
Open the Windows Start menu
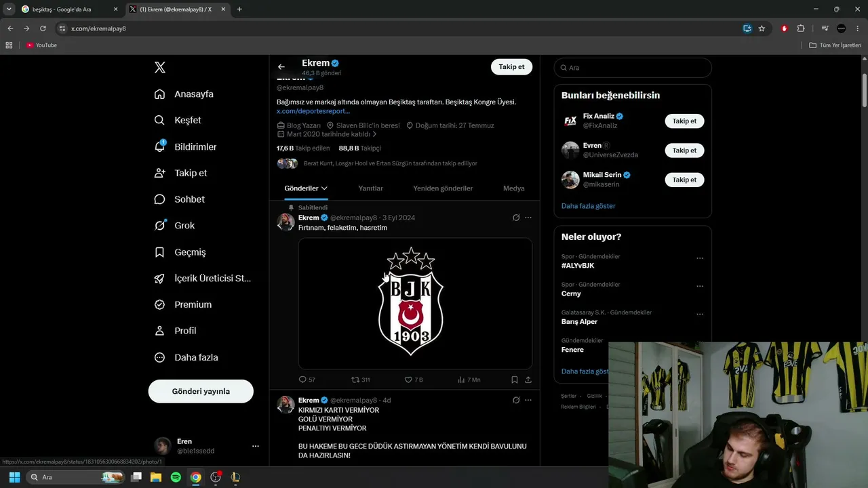click(14, 477)
